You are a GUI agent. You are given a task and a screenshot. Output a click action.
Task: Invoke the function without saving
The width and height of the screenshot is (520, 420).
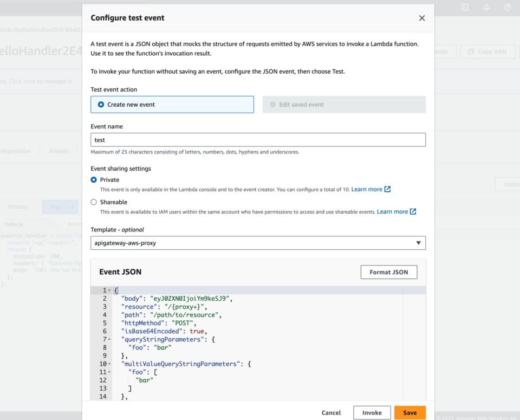tap(372, 412)
